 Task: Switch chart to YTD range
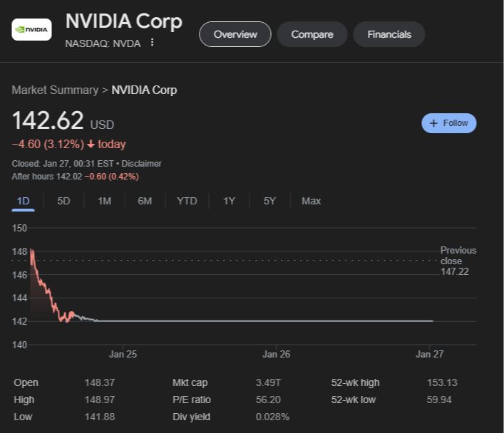click(187, 201)
